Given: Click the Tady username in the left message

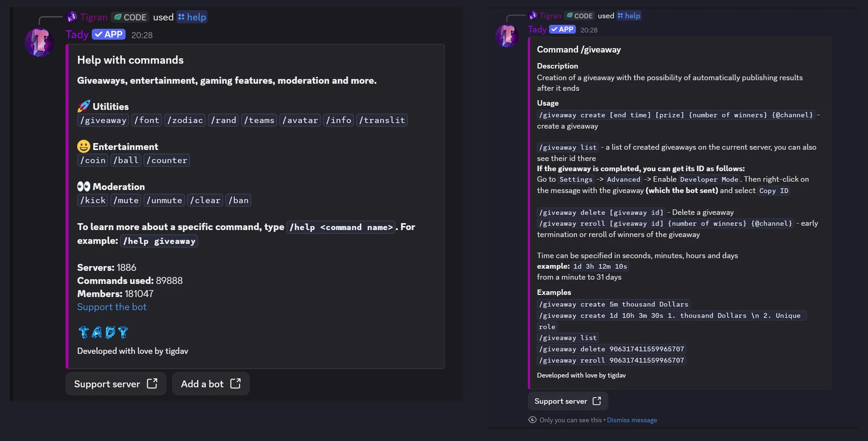Looking at the screenshot, I should pos(77,34).
